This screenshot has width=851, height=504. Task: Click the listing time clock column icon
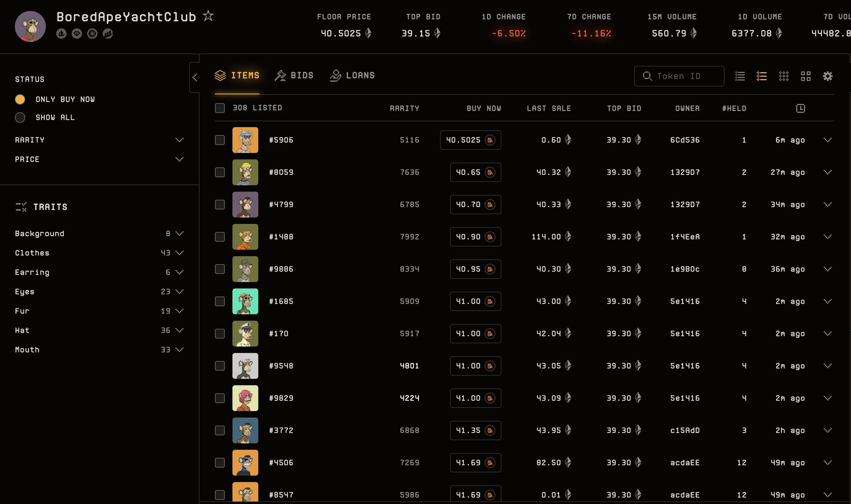click(x=800, y=108)
